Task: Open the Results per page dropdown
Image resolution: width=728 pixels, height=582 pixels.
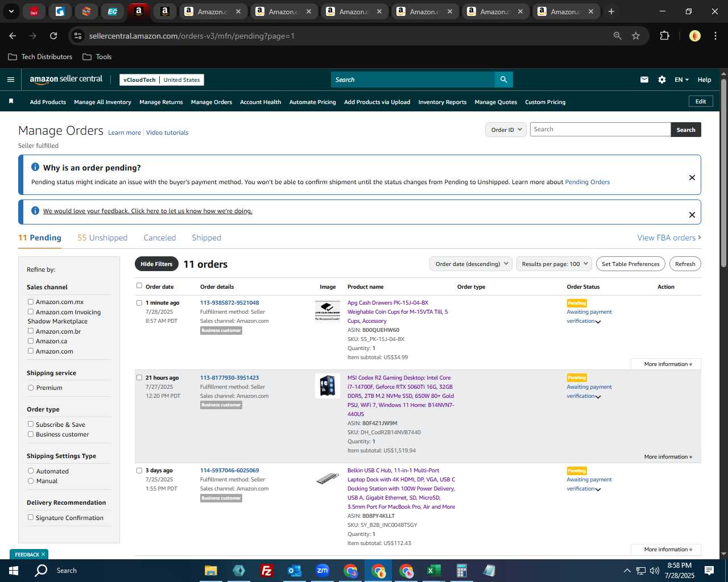Action: (x=554, y=264)
